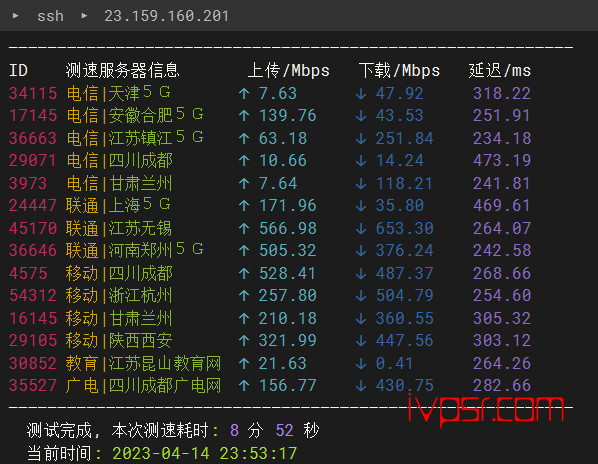Click the upload arrow next to 7.63
Viewport: 598px width, 464px height.
coord(244,93)
